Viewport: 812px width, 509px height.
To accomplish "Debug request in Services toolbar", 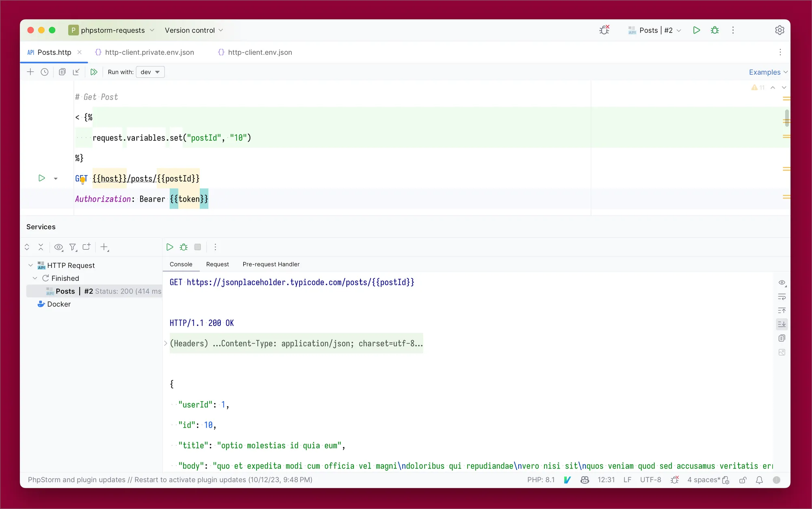I will pos(184,247).
